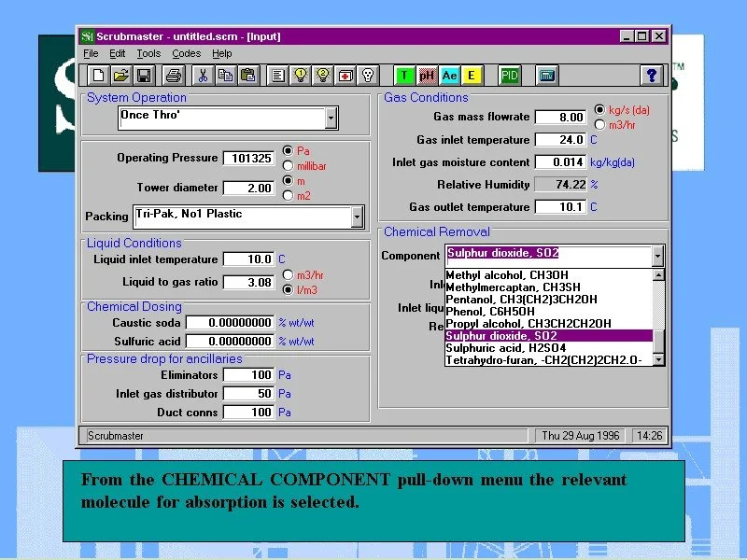Click the Tower diameter input field
Screen dimensions: 747x560
248,188
